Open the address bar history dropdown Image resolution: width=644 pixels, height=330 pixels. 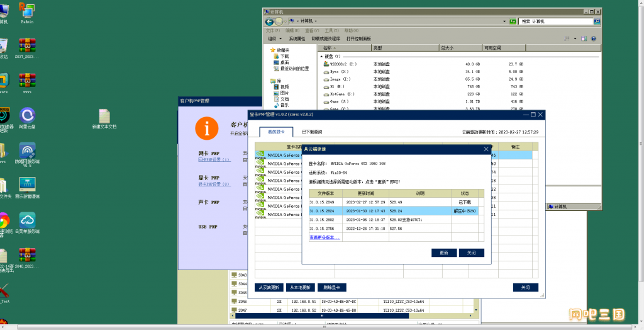click(504, 21)
